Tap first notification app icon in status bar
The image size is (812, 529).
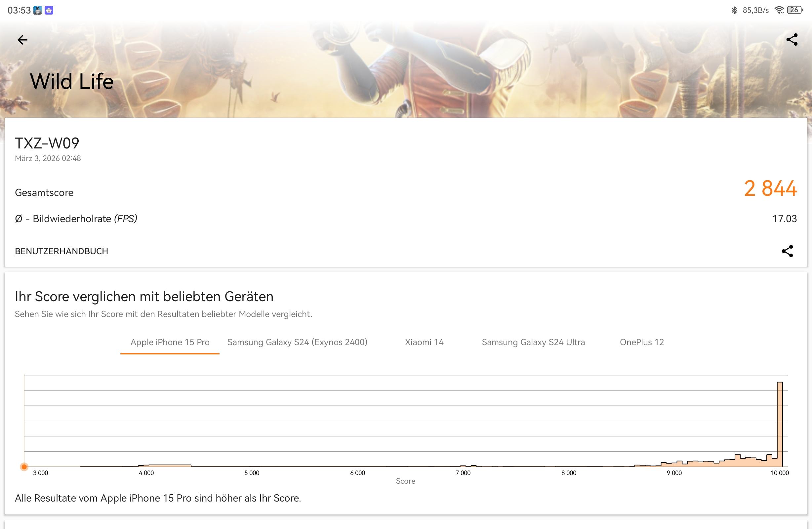click(x=38, y=10)
